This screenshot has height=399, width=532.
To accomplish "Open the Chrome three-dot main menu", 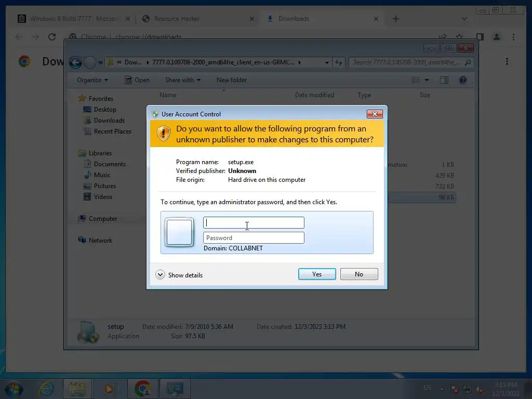I will click(513, 37).
